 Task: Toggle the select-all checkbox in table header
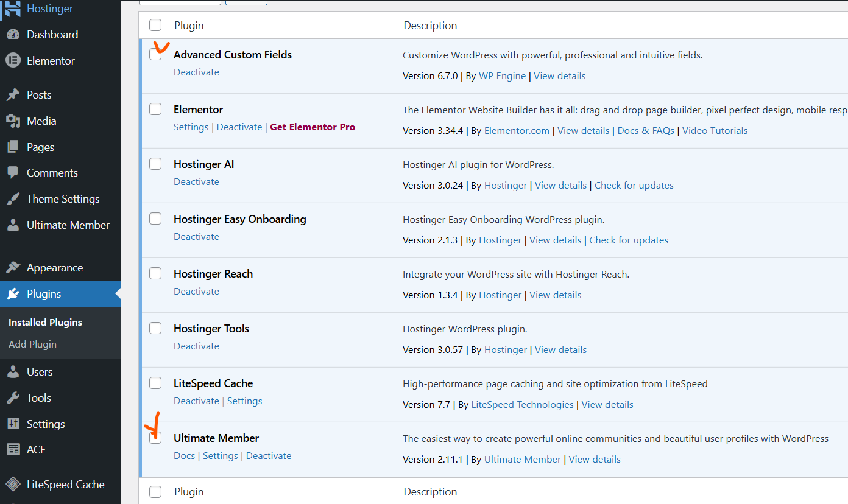pos(155,25)
